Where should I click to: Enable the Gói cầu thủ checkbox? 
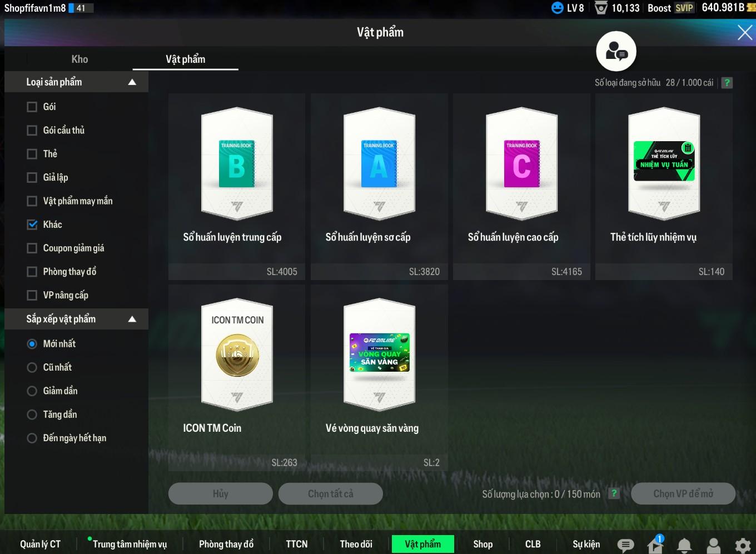32,131
